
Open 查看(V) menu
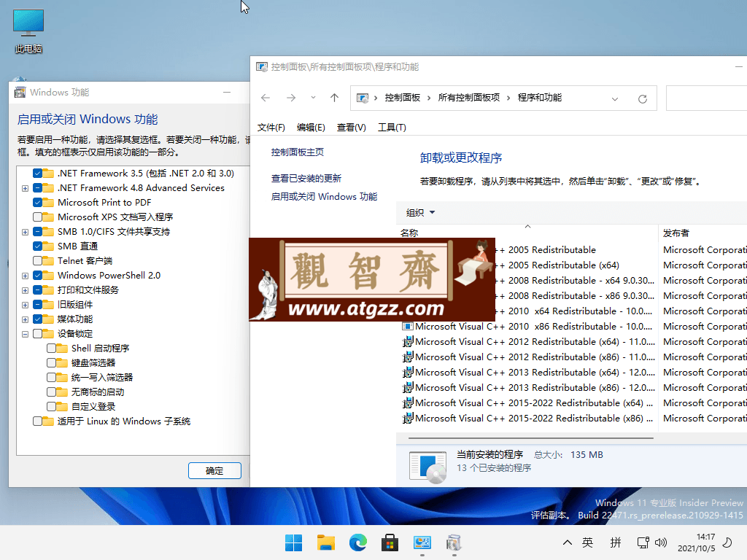(351, 127)
